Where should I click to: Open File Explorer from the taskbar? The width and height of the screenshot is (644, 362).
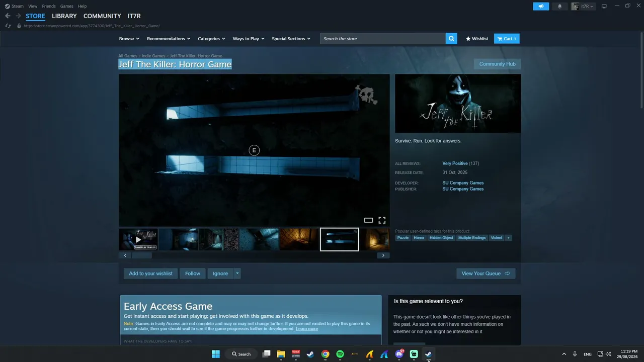281,354
